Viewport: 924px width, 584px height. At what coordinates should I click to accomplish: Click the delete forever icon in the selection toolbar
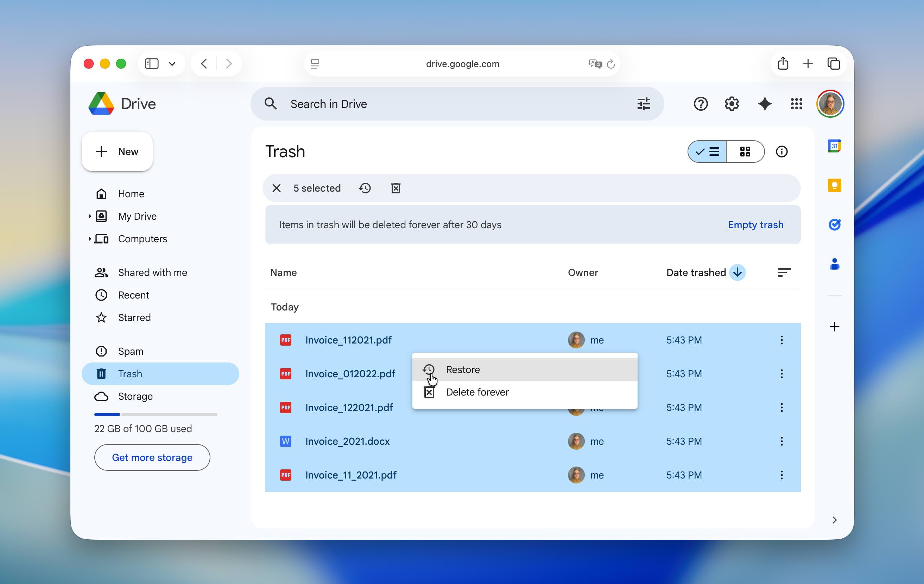(395, 188)
